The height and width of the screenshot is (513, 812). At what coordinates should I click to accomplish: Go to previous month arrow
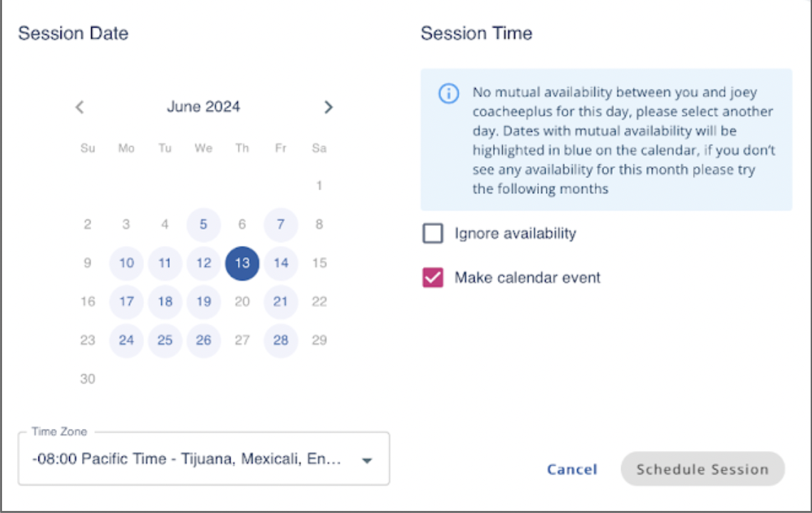point(80,108)
